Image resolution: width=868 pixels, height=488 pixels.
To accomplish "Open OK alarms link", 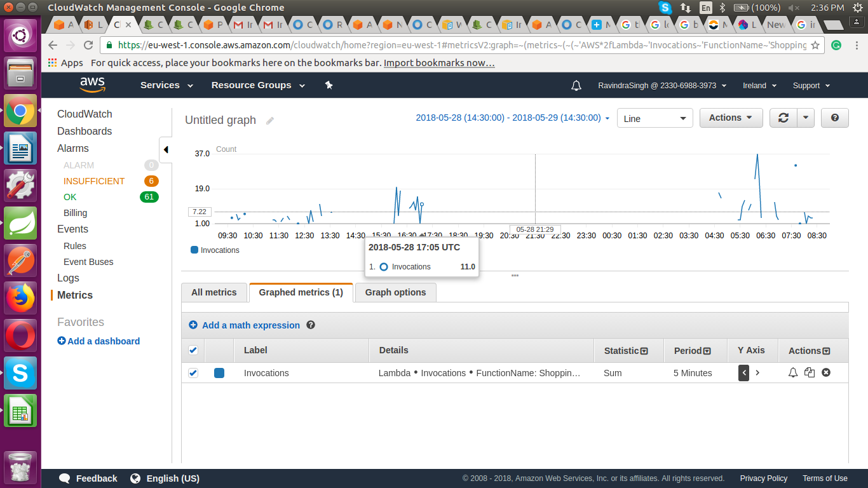I will (x=70, y=197).
